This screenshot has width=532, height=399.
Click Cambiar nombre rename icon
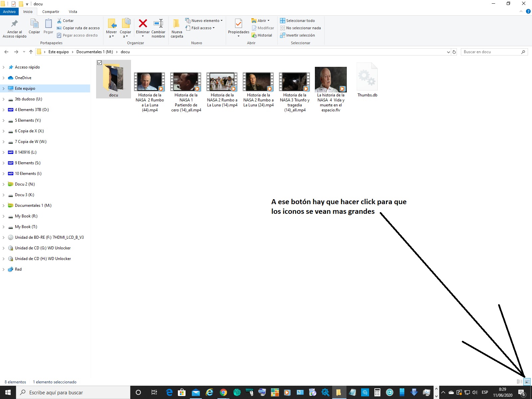coord(158,24)
